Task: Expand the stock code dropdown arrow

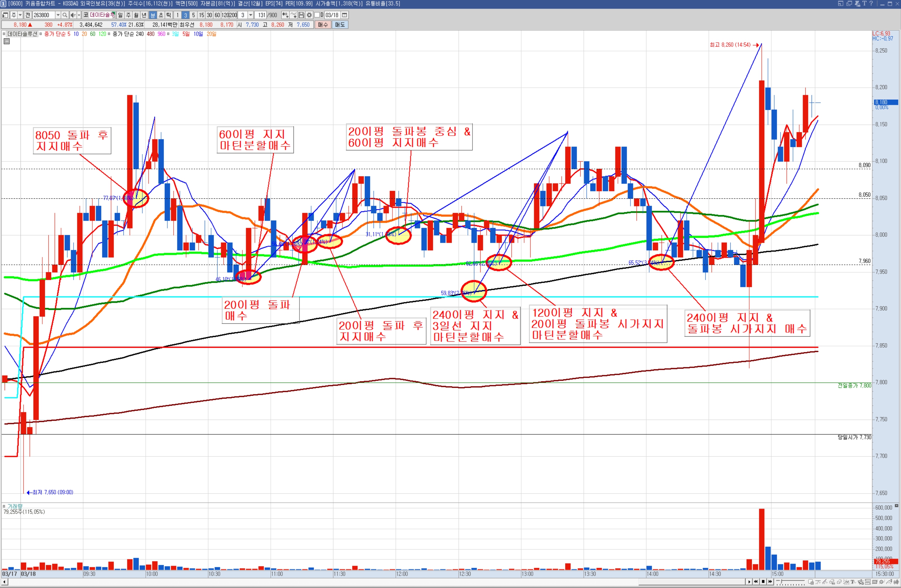Action: 58,15
